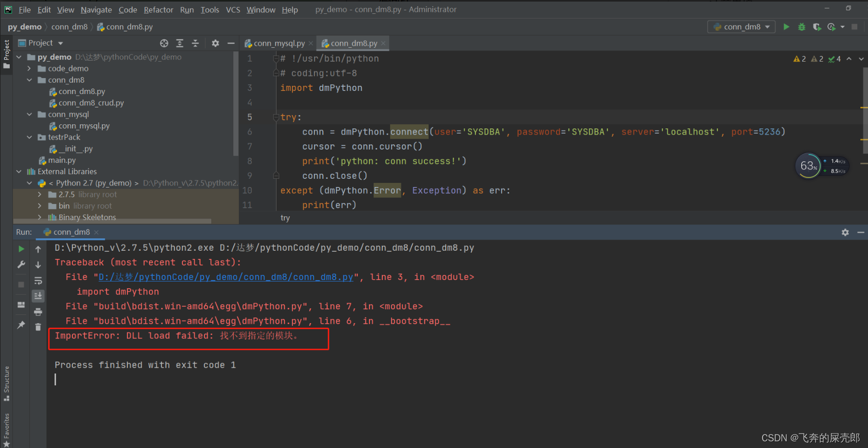The image size is (868, 448).
Task: Restore layout icon in Run panel
Action: pyautogui.click(x=21, y=305)
